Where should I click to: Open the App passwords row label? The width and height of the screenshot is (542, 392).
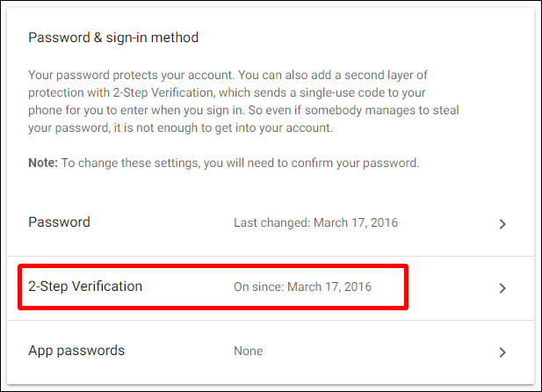point(76,351)
